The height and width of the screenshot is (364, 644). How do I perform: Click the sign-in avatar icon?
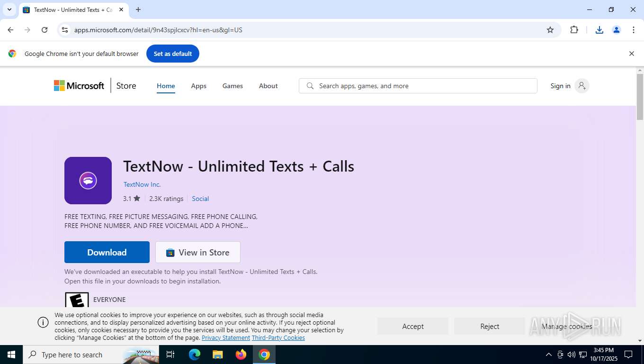582,86
